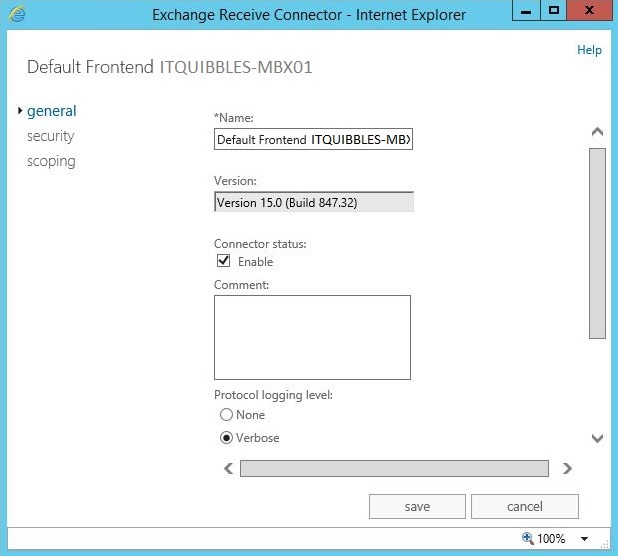This screenshot has width=618, height=556.
Task: Click the vertical scroll down arrow
Action: click(598, 438)
